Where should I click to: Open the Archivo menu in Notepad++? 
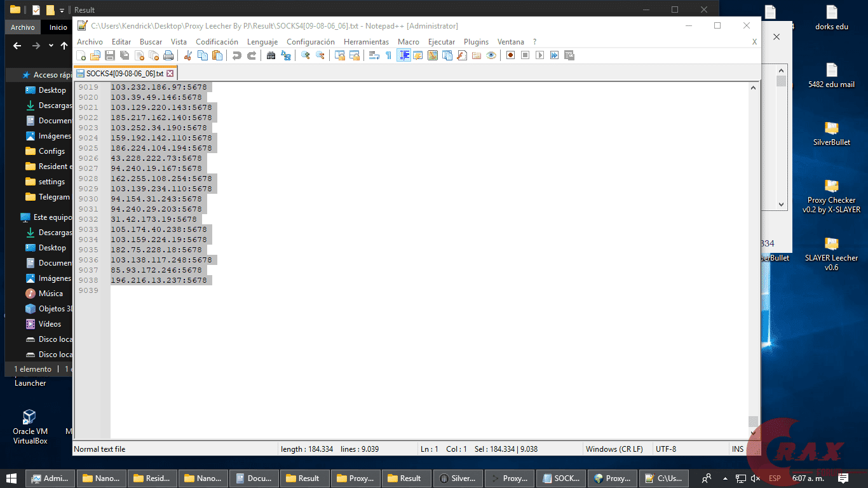coord(90,42)
